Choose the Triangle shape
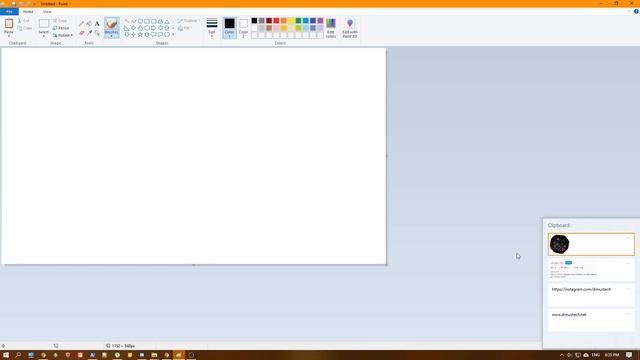Screen dimensions: 640x360 [x=167, y=21]
